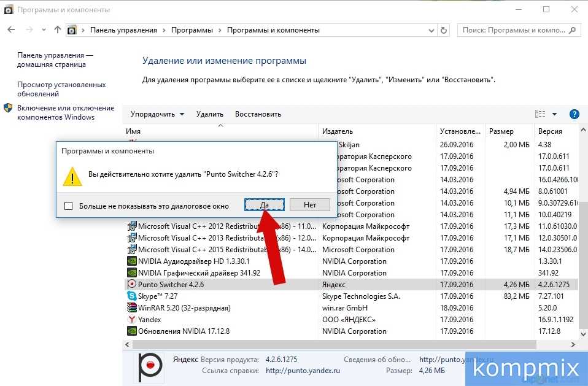Select the 'Yandex' program name
The height and width of the screenshot is (386, 588).
[150, 320]
